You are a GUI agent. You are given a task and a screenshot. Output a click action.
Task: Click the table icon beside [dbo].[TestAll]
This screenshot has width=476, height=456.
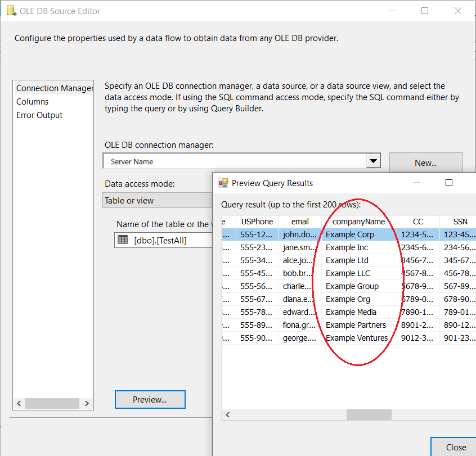[123, 240]
